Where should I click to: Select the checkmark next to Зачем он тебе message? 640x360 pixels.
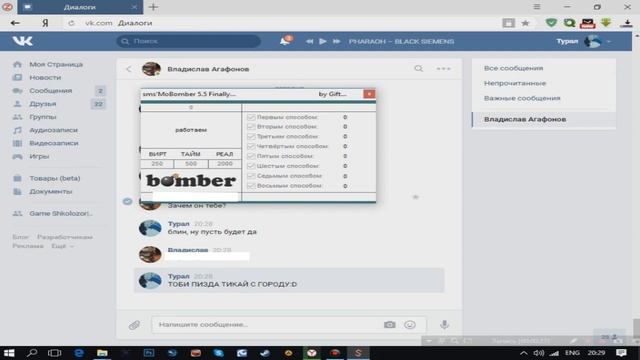coord(127,201)
